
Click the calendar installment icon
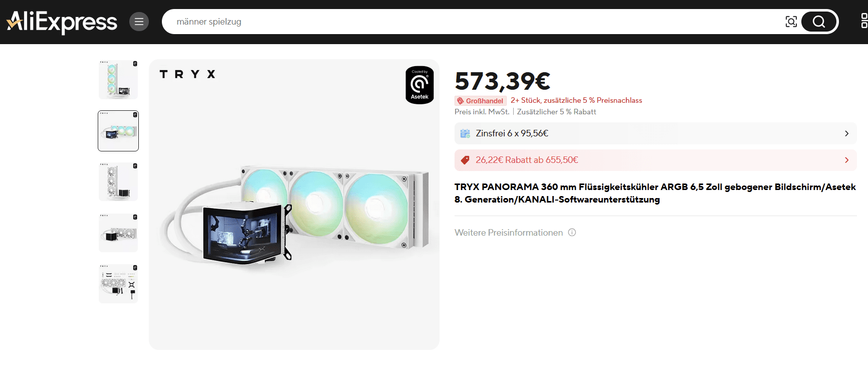[x=465, y=133]
